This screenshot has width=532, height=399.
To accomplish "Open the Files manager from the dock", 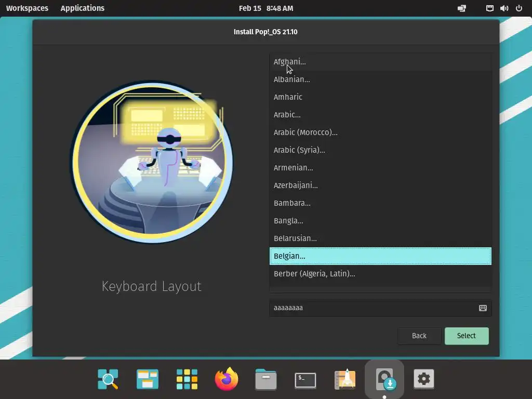I will [x=266, y=379].
